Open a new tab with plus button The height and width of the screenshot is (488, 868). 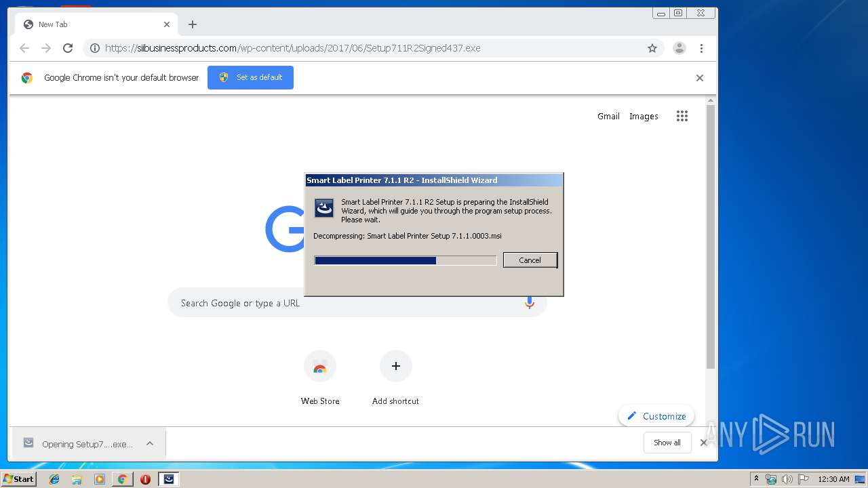coord(193,24)
